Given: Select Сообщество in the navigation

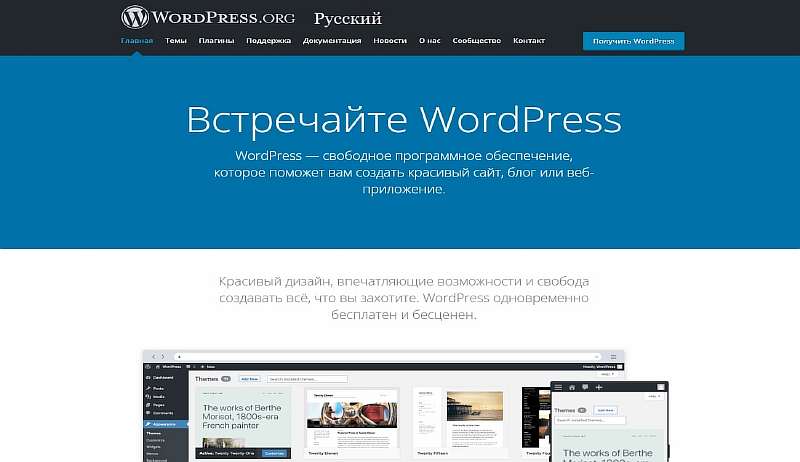Looking at the screenshot, I should click(477, 40).
